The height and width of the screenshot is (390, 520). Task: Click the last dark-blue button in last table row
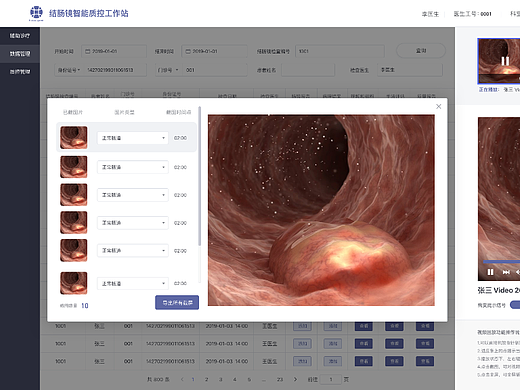tap(425, 361)
